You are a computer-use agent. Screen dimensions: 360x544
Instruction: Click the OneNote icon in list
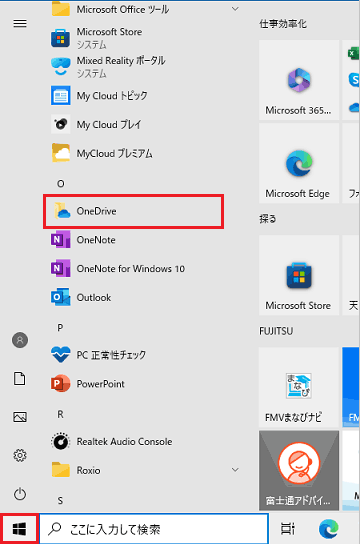pos(61,240)
